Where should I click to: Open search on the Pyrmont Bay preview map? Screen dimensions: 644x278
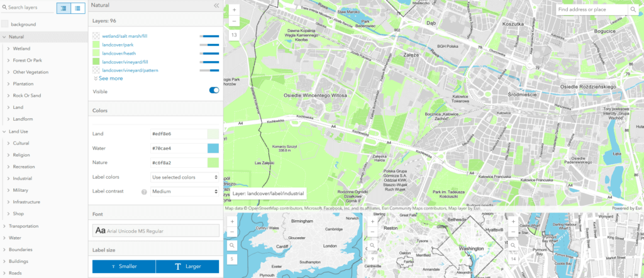click(x=513, y=245)
